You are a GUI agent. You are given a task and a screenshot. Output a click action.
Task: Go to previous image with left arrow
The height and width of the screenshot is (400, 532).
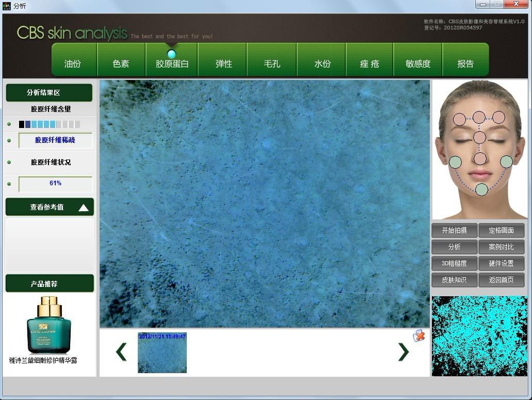tap(121, 351)
